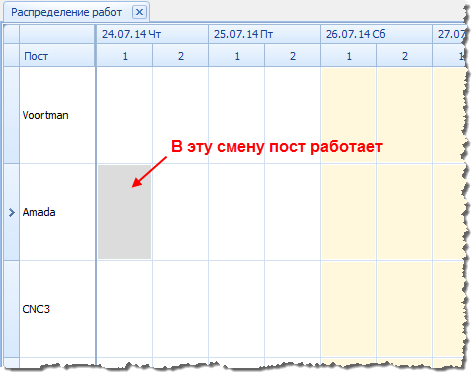
Task: Click the gray Amada shift 1 cell on 24.07.14
Action: point(124,212)
